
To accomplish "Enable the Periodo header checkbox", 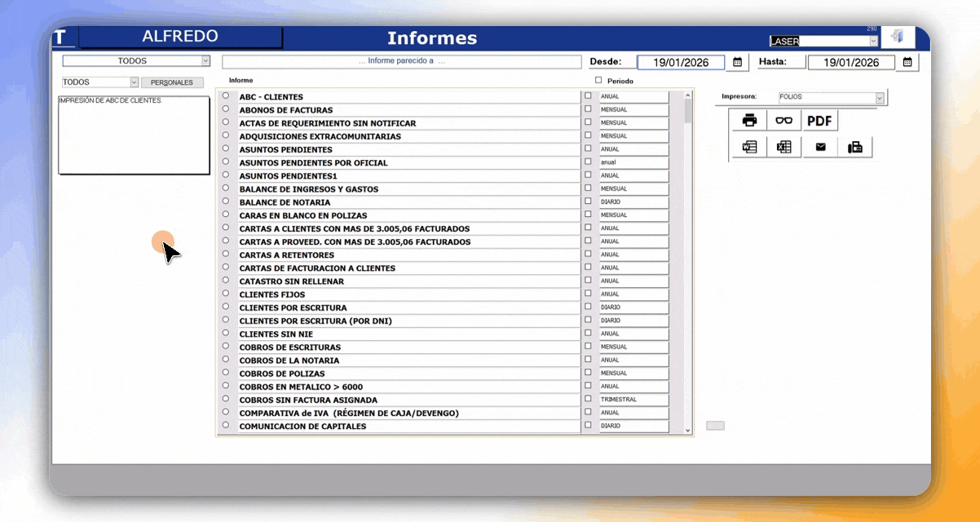I will (x=598, y=81).
